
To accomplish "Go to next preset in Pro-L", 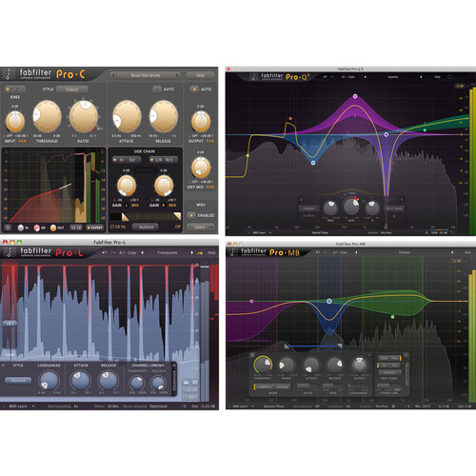I will (191, 252).
